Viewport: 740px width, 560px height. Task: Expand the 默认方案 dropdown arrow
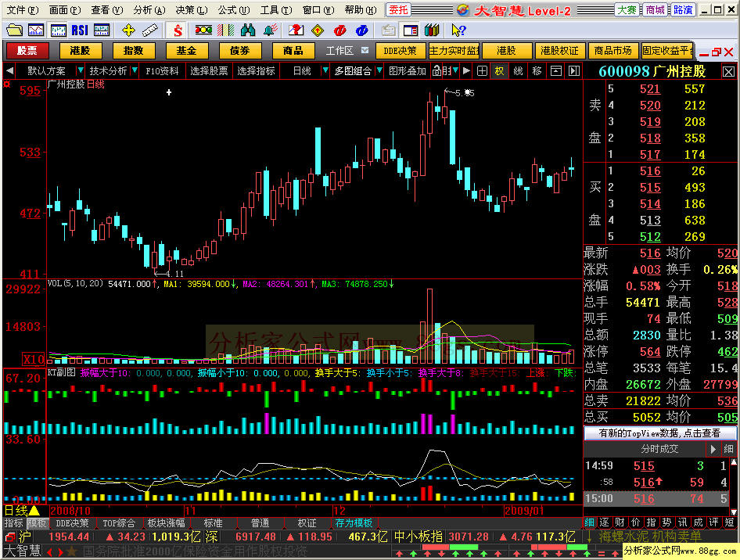(x=81, y=70)
